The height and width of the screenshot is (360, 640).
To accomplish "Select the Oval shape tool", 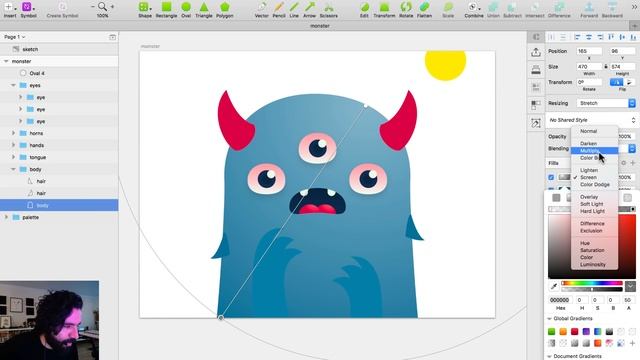I will coord(186,10).
